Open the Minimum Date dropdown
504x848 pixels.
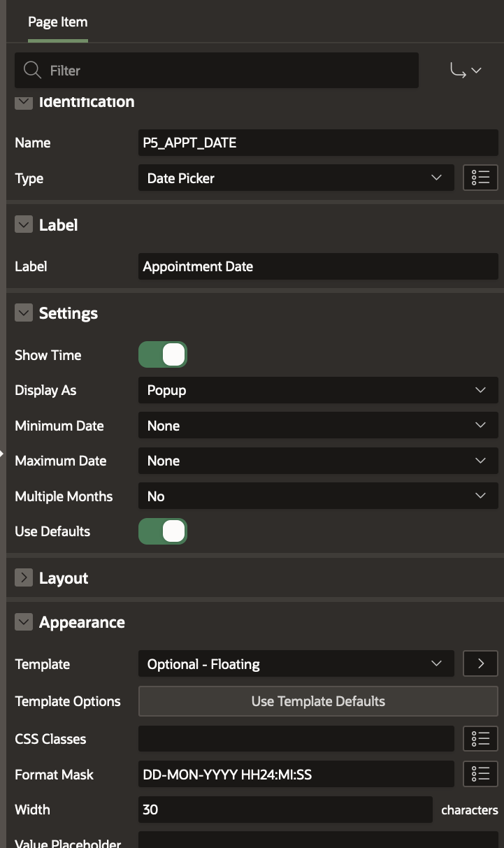tap(318, 426)
